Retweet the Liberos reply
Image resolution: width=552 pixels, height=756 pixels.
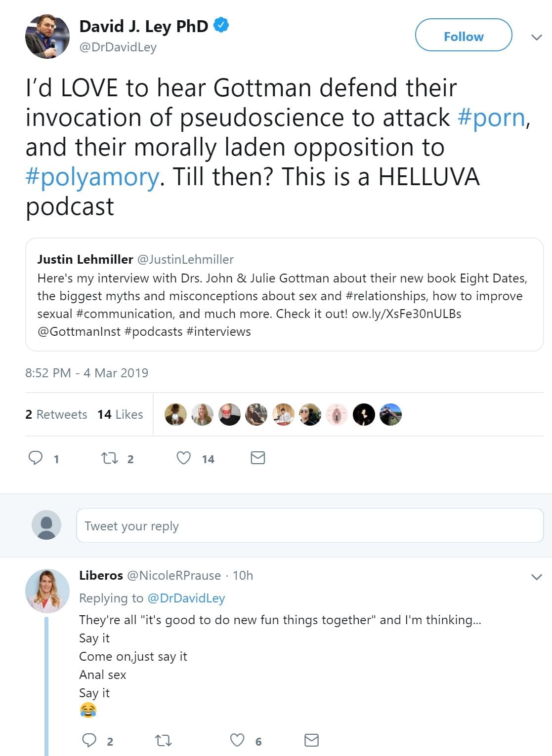coord(163,740)
